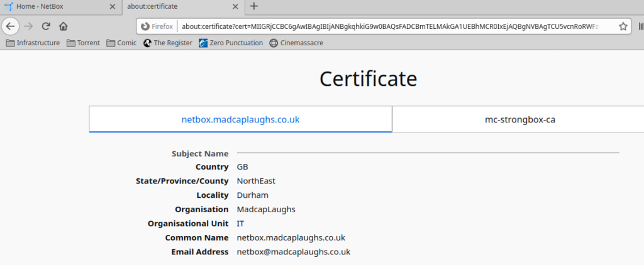The image size is (644, 265).
Task: View the mc-strongbox-ca certificate tab
Action: (x=519, y=119)
